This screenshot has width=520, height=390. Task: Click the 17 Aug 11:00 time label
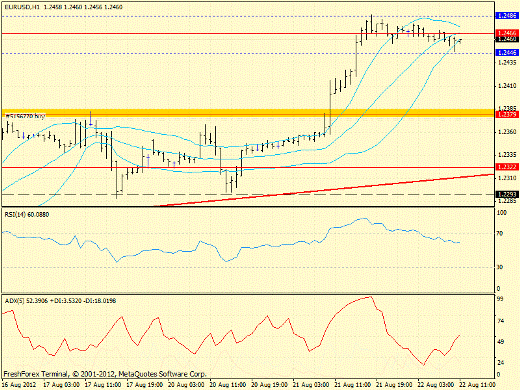(x=103, y=385)
